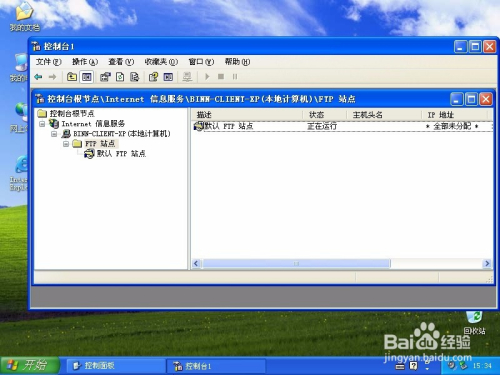Maximize the inner FTP 站点 window
The width and height of the screenshot is (500, 375).
(471, 99)
